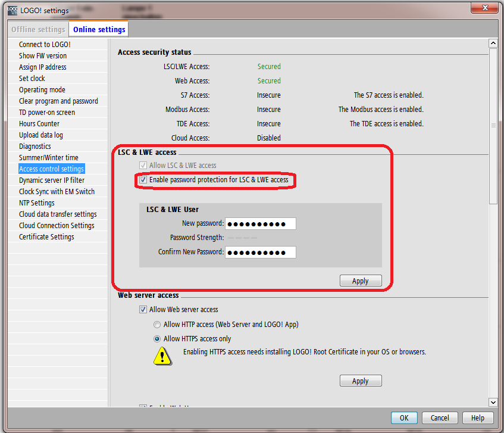The image size is (504, 433).
Task: Select Connect to LOGO! in the list
Action: pos(45,45)
